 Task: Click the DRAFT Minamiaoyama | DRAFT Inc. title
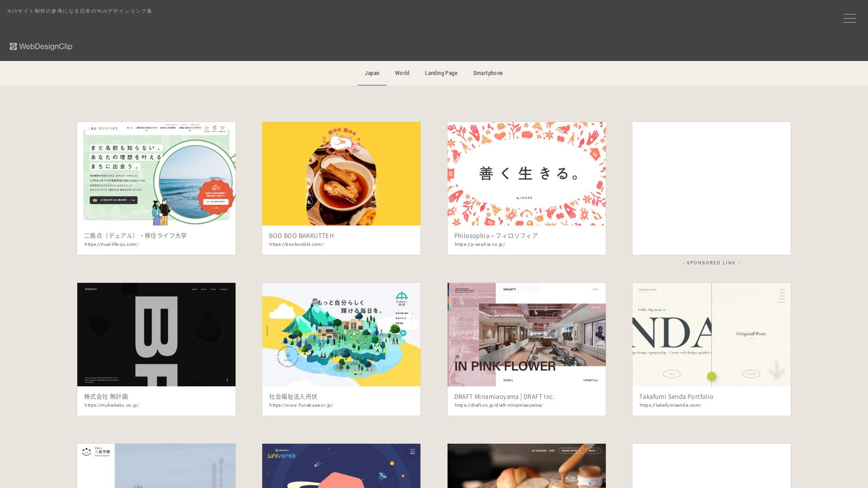[505, 396]
